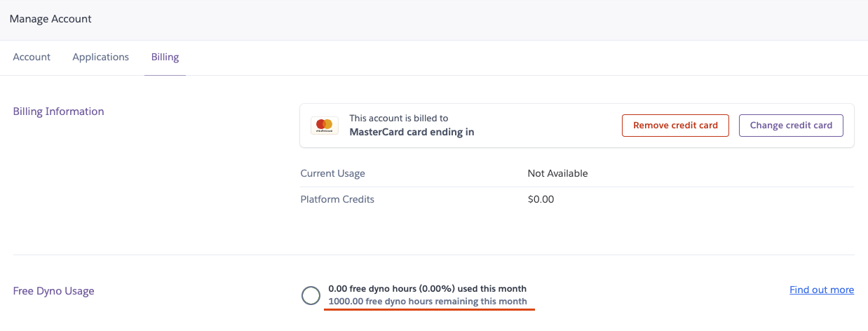Click the Current Usage row label
The image size is (868, 331).
click(332, 173)
